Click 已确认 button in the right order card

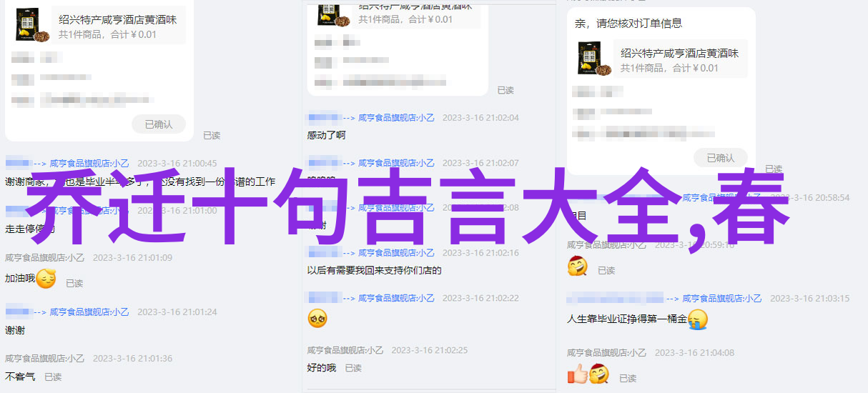[x=721, y=158]
